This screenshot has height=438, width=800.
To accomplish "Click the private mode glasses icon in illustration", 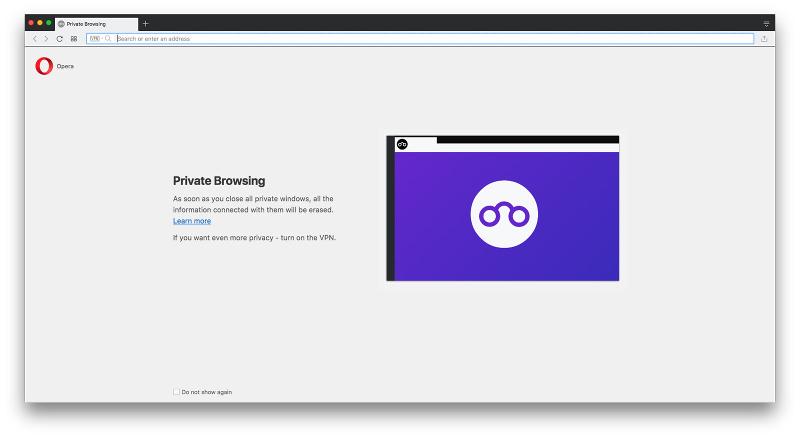I will tap(504, 214).
